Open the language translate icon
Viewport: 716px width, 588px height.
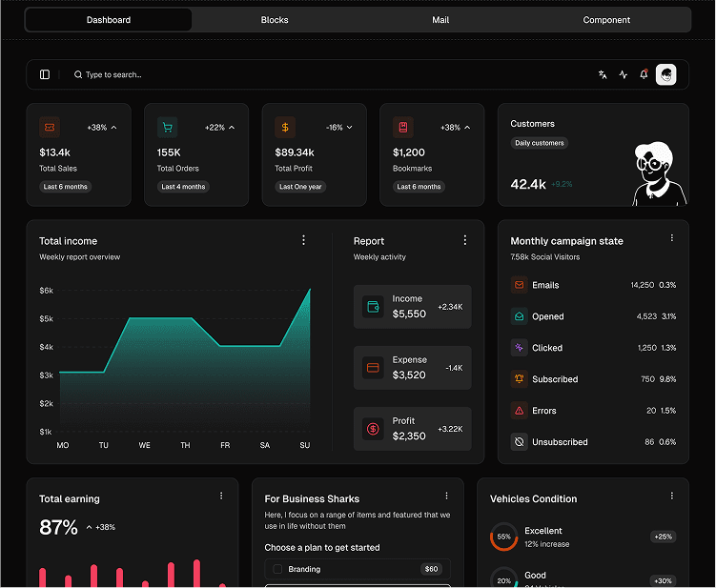point(603,74)
